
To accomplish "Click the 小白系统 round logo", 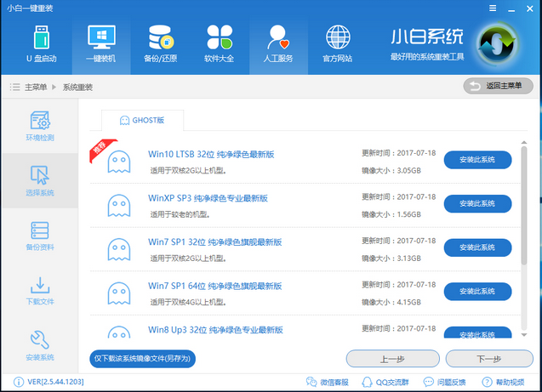I will (x=497, y=44).
